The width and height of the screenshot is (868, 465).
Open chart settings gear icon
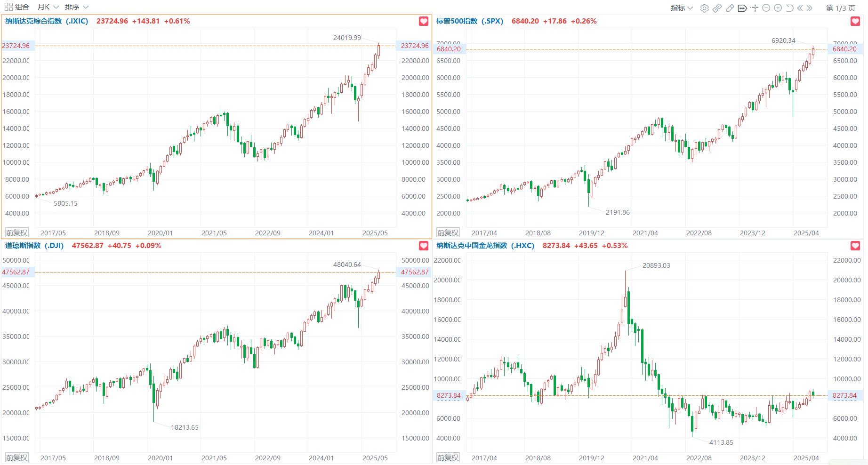tap(704, 8)
